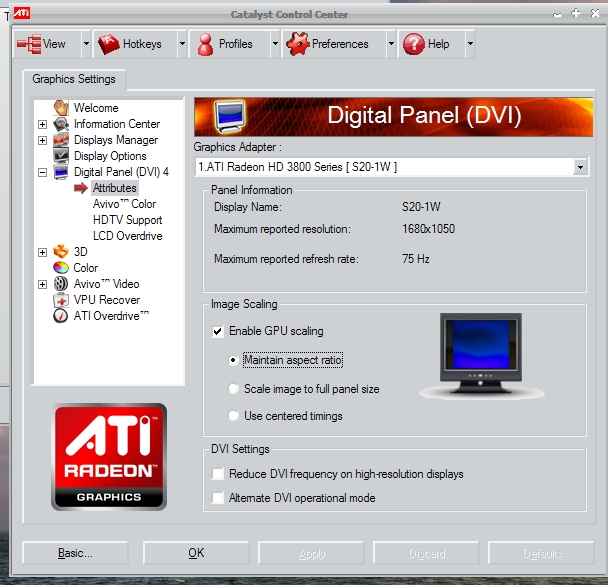Click the Apply button
This screenshot has width=608, height=585.
(x=311, y=553)
